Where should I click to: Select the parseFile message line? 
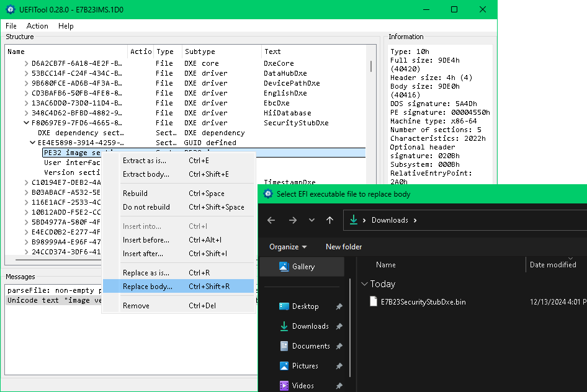tap(54, 290)
